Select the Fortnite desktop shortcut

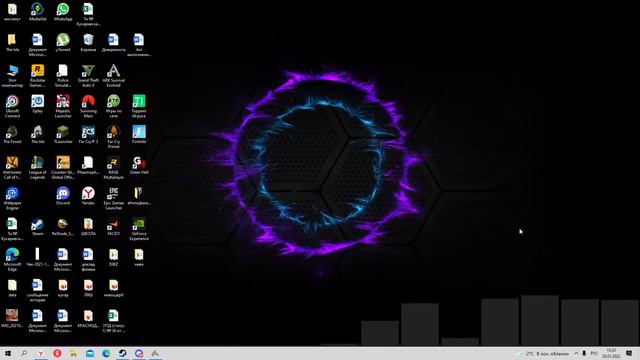(139, 134)
